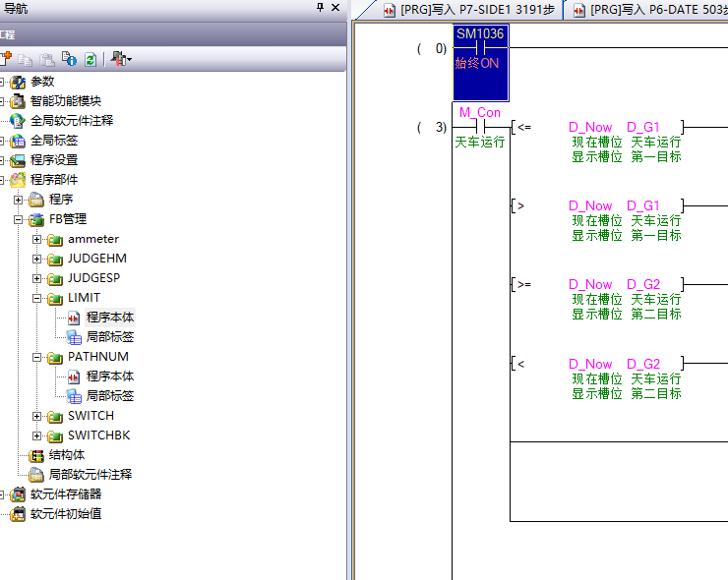Open 程序本体 under the LIMIT folder
The width and height of the screenshot is (728, 580).
(x=109, y=318)
